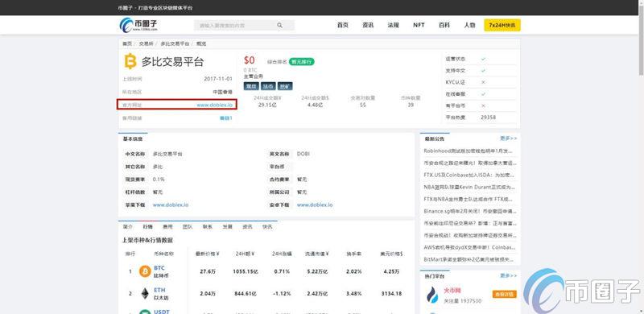The image size is (644, 314).
Task: Switch to the 联系 tab
Action: (x=208, y=227)
